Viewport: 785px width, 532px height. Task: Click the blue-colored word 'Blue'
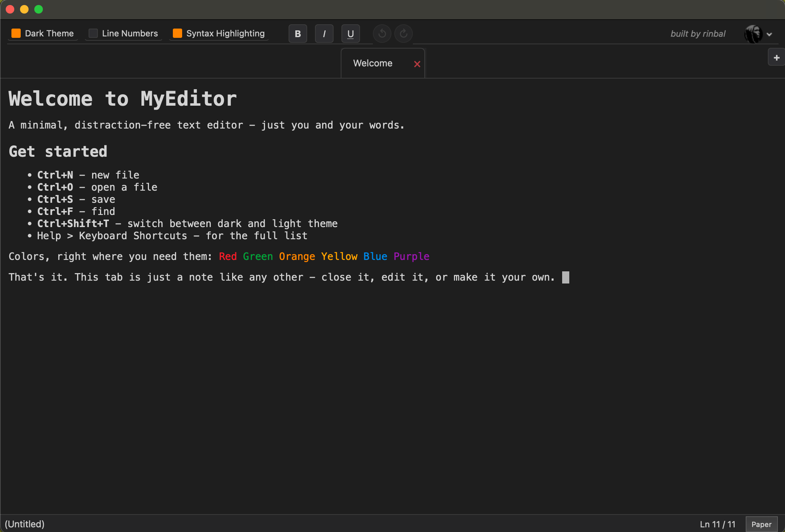375,256
